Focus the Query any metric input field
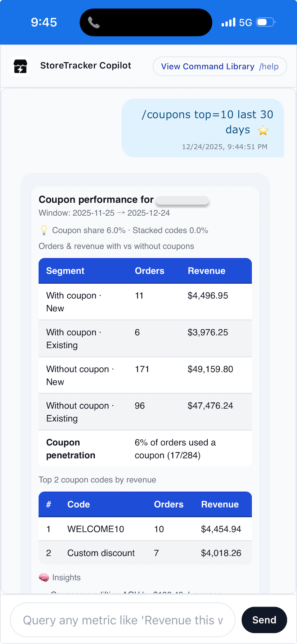This screenshot has height=644, width=297. pyautogui.click(x=123, y=620)
